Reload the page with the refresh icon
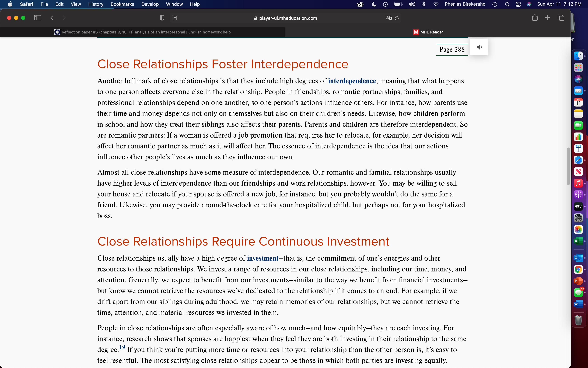Image resolution: width=588 pixels, height=368 pixels. pos(397,18)
